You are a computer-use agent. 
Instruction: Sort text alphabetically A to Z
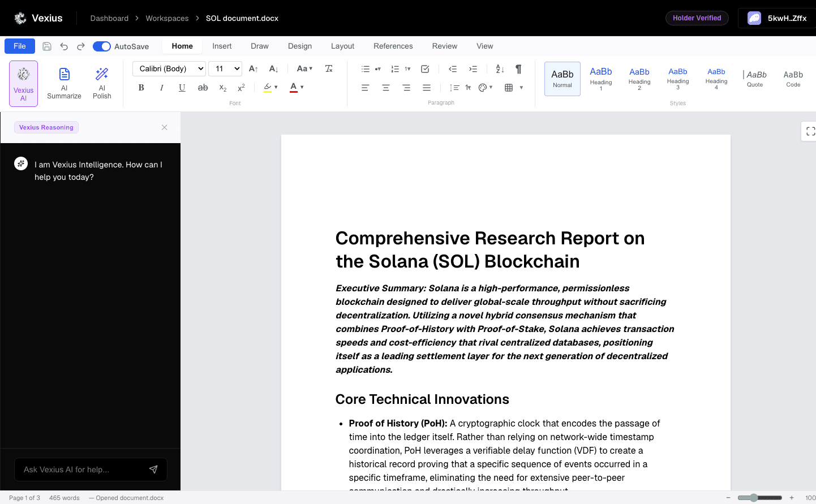(500, 69)
